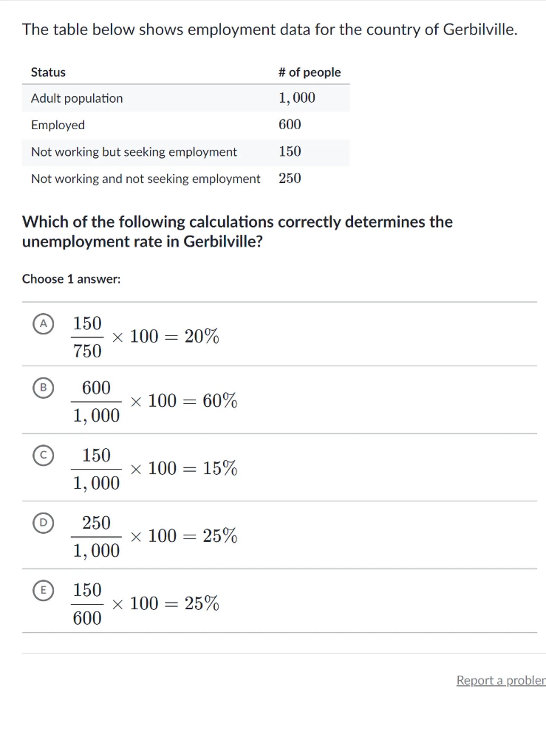Click the 600/1,000 × 100 = 60% formula
This screenshot has width=546, height=756.
155,401
